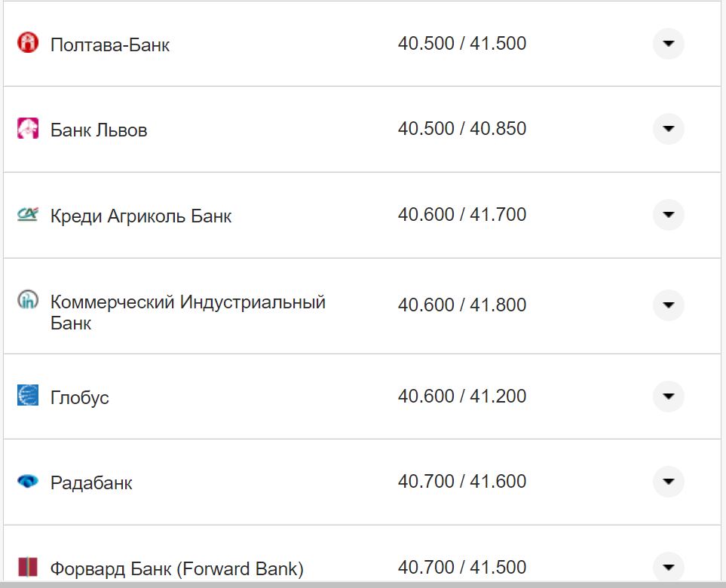Select the rate 40.500 / 41.500
This screenshot has height=588, width=726.
[x=462, y=44]
